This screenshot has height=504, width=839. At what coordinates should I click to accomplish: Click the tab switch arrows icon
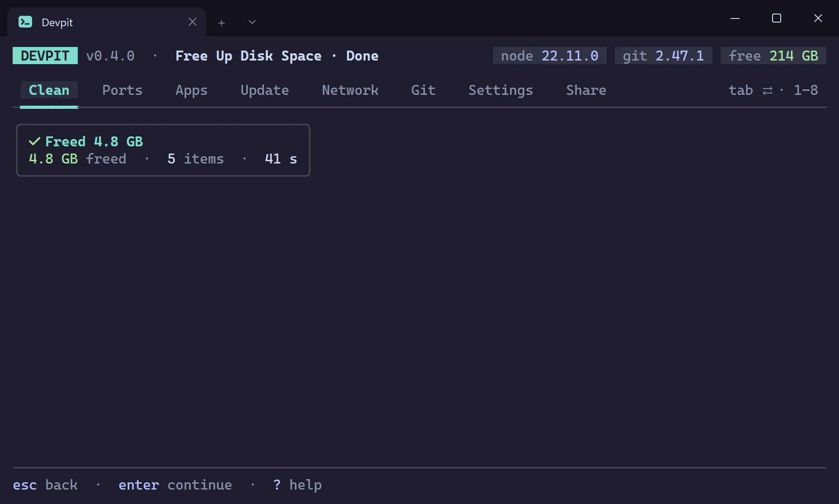coord(767,91)
